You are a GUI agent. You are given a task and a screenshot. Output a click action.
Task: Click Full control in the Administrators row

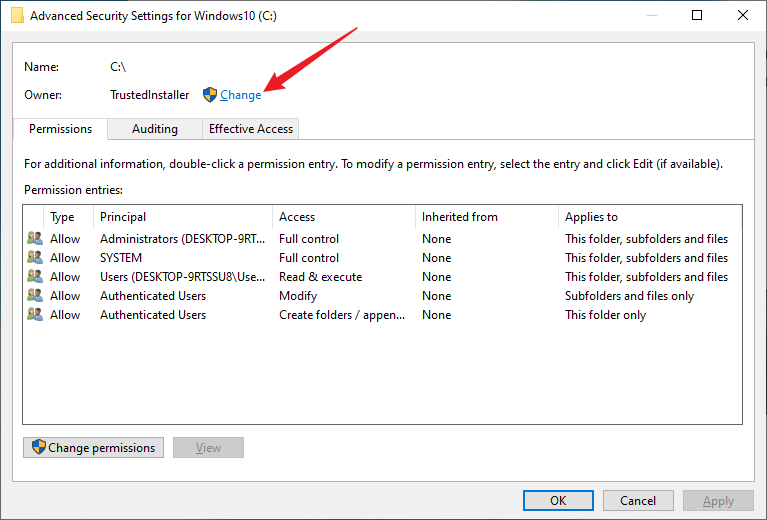[x=309, y=239]
